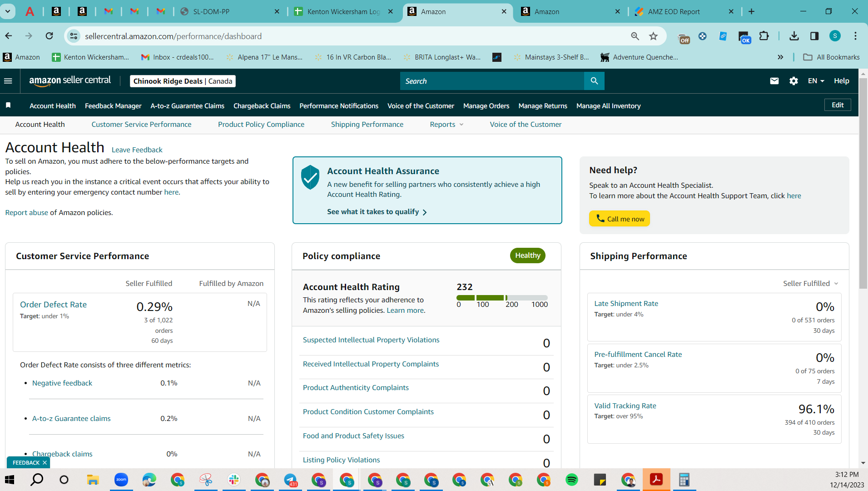The height and width of the screenshot is (491, 868).
Task: Open the Seller Fulfilled dropdown in Shipping Performance
Action: (810, 283)
